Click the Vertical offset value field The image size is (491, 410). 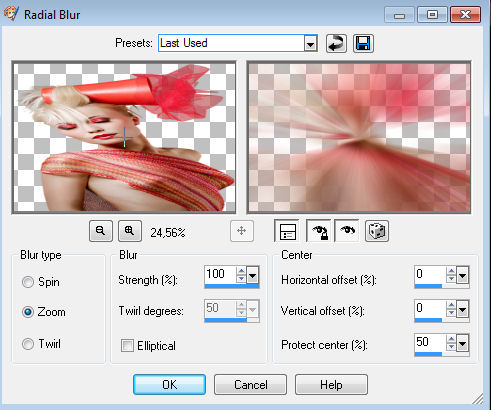pyautogui.click(x=430, y=309)
